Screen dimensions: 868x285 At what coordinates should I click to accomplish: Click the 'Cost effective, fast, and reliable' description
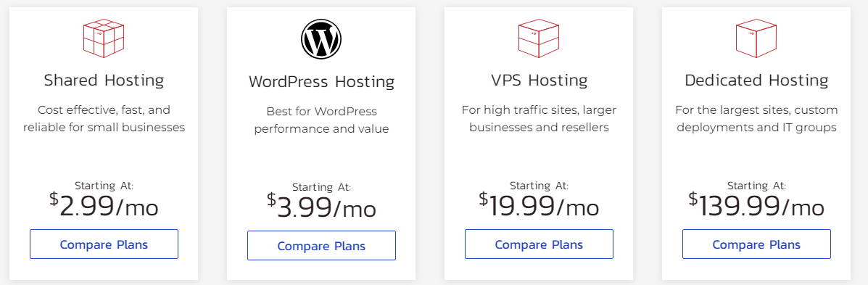click(104, 118)
